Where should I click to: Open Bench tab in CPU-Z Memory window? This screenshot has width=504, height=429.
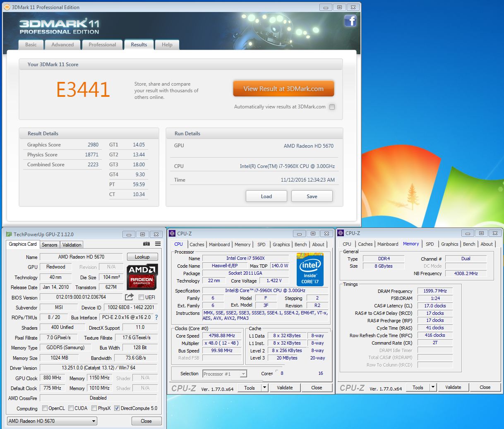click(x=469, y=244)
